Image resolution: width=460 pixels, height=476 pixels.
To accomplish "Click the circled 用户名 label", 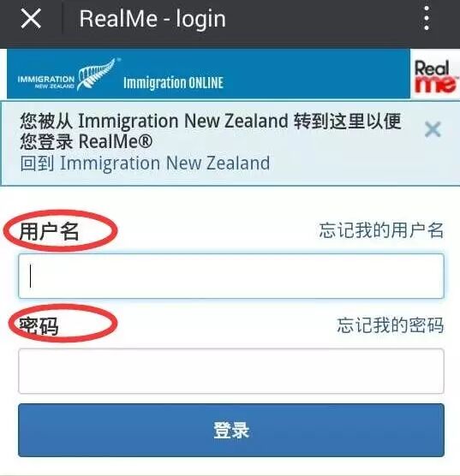I will click(49, 231).
